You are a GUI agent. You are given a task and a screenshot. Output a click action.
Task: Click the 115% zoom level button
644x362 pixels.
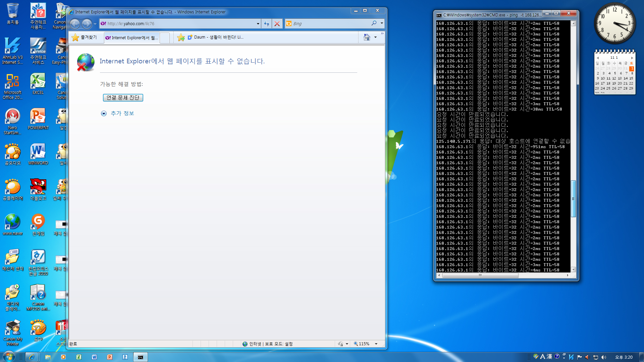361,344
